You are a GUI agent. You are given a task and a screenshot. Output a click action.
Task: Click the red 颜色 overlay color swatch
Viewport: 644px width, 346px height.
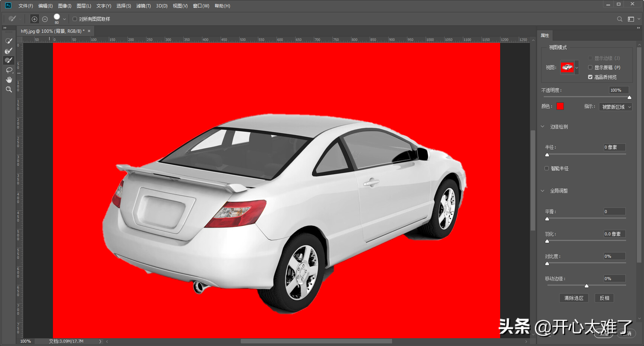click(x=560, y=107)
